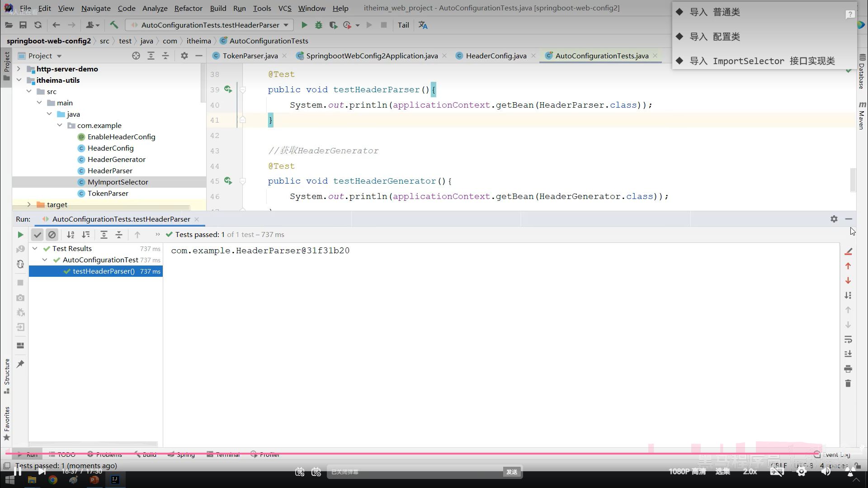
Task: Navigate forward with the right arrow
Action: click(71, 25)
